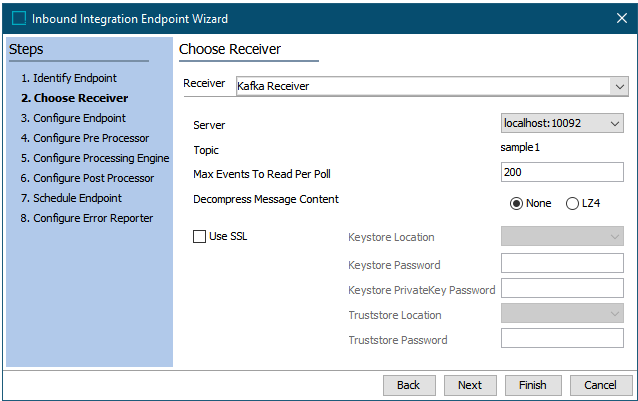Image resolution: width=638 pixels, height=401 pixels.
Task: Select step 3 Configure Endpoint
Action: click(73, 118)
